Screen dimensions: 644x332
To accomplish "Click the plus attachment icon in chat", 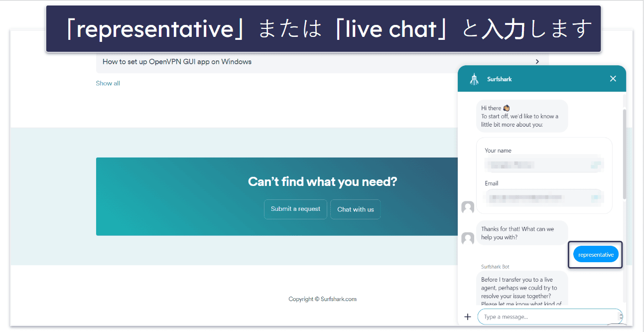I will pyautogui.click(x=467, y=317).
